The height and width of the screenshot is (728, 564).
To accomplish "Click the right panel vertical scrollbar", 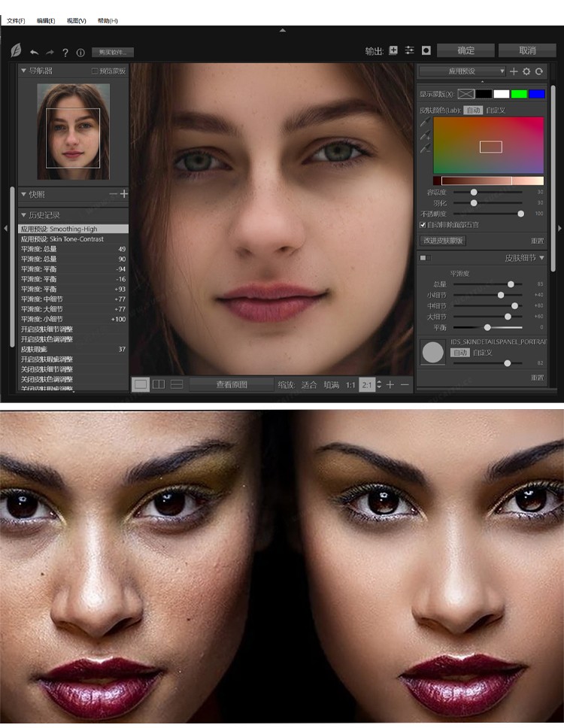I will pyautogui.click(x=553, y=177).
